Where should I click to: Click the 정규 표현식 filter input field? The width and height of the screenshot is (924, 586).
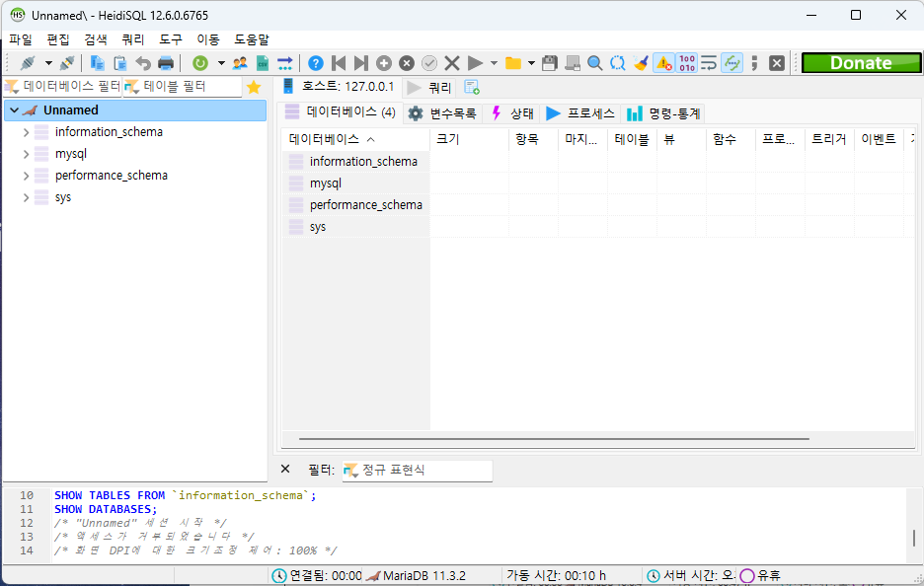(418, 470)
